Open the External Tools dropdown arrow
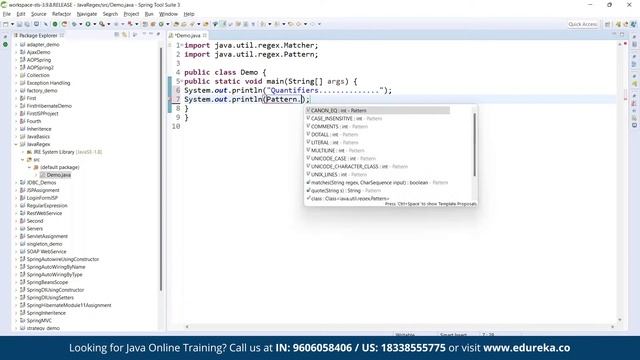 click(109, 24)
